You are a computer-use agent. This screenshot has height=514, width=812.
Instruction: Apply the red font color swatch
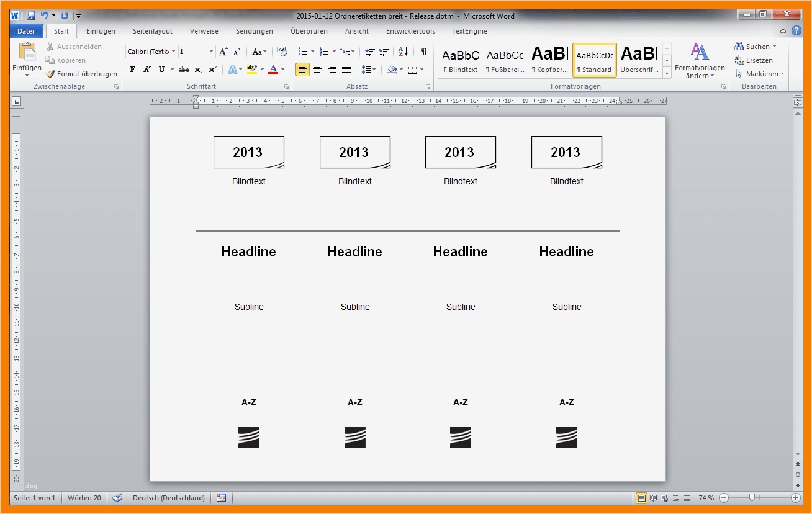click(x=274, y=70)
